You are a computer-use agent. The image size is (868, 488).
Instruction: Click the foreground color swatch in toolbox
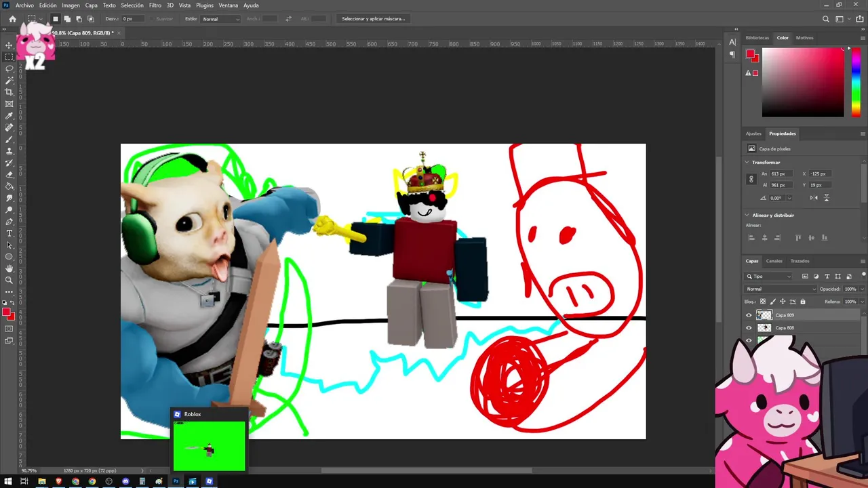6,312
